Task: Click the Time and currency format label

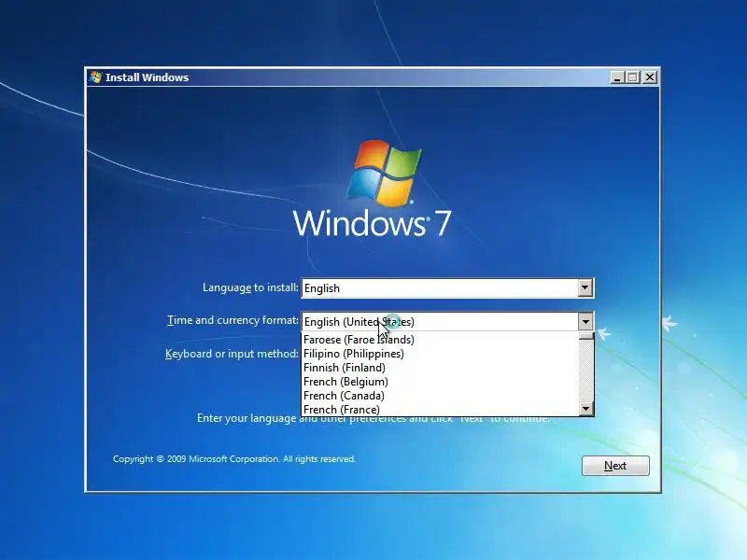Action: [x=233, y=320]
